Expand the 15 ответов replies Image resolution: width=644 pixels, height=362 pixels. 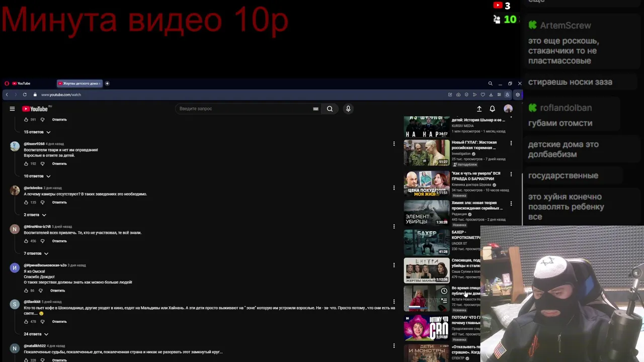pos(37,132)
